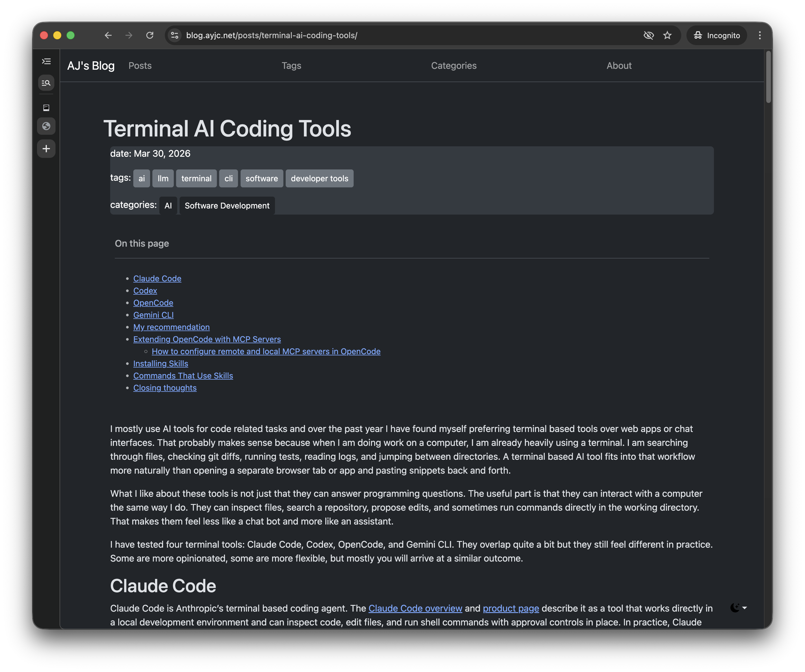This screenshot has height=672, width=805.
Task: Bookmark this page with the star icon
Action: 667,35
